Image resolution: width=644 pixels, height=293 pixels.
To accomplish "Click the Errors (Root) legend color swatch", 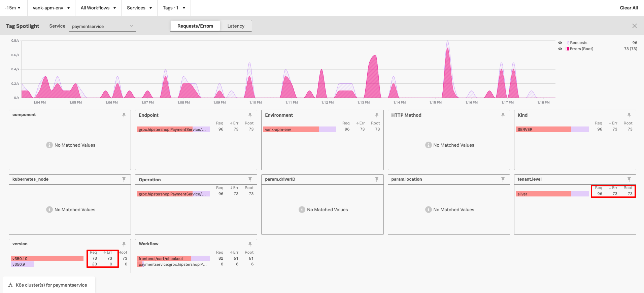I will click(x=568, y=49).
